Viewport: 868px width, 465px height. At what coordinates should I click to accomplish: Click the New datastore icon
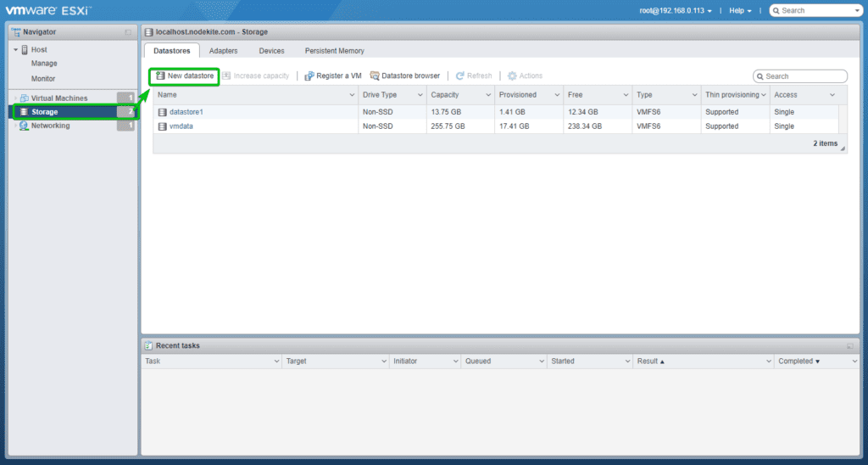160,76
